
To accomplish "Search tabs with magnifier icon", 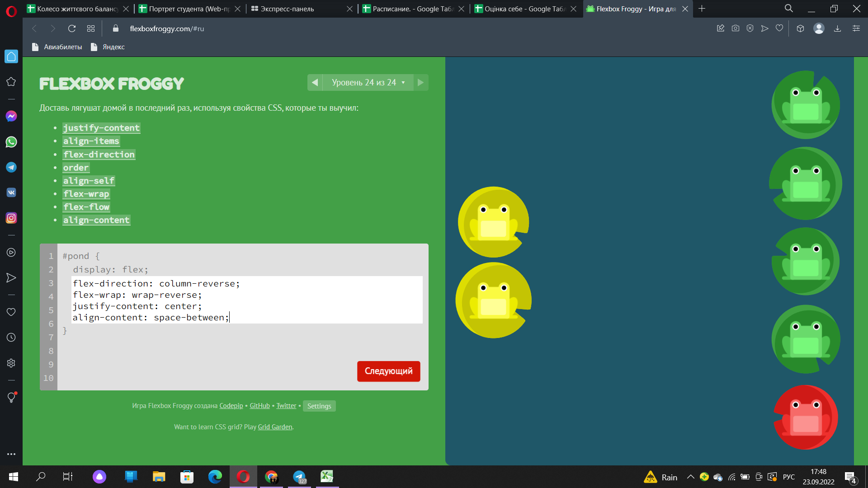I will (789, 9).
